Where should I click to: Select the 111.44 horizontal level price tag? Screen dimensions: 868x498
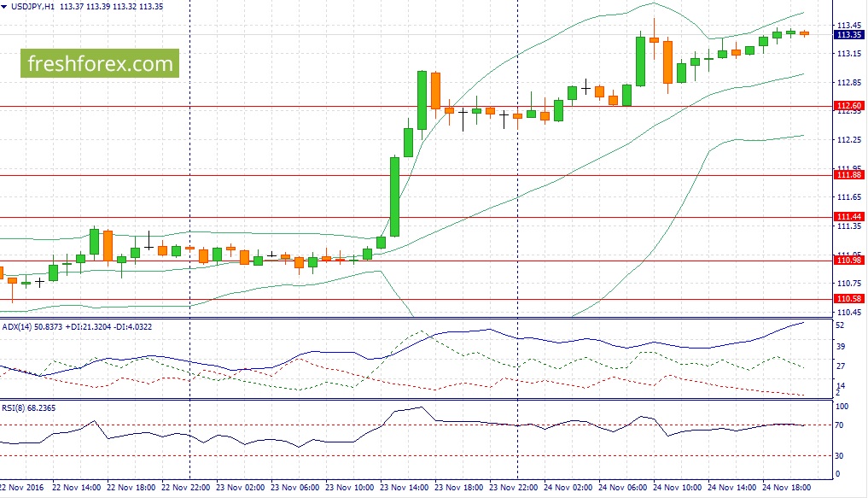tap(848, 218)
